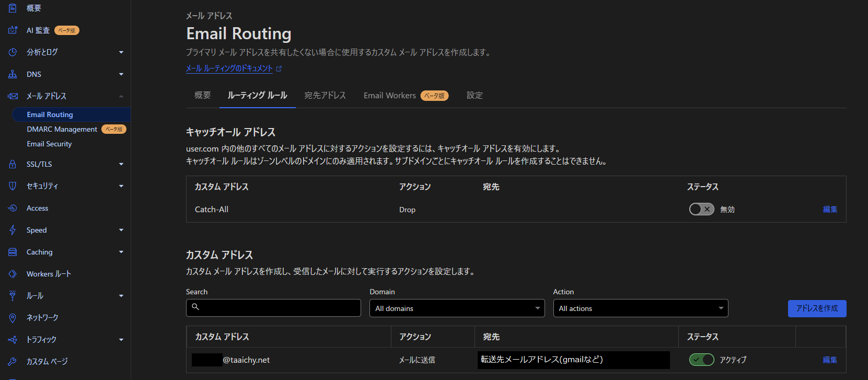
Task: Expand the 分析とログ sidebar section
Action: click(121, 52)
